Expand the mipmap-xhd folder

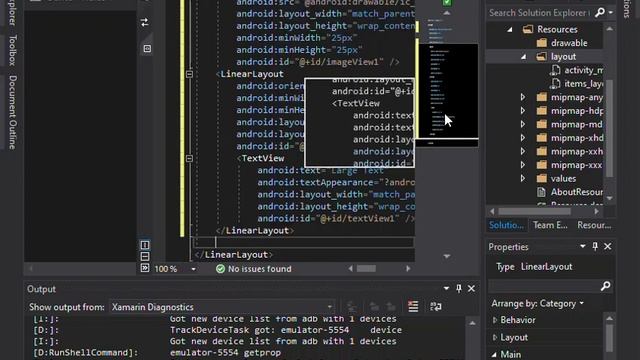click(x=523, y=138)
